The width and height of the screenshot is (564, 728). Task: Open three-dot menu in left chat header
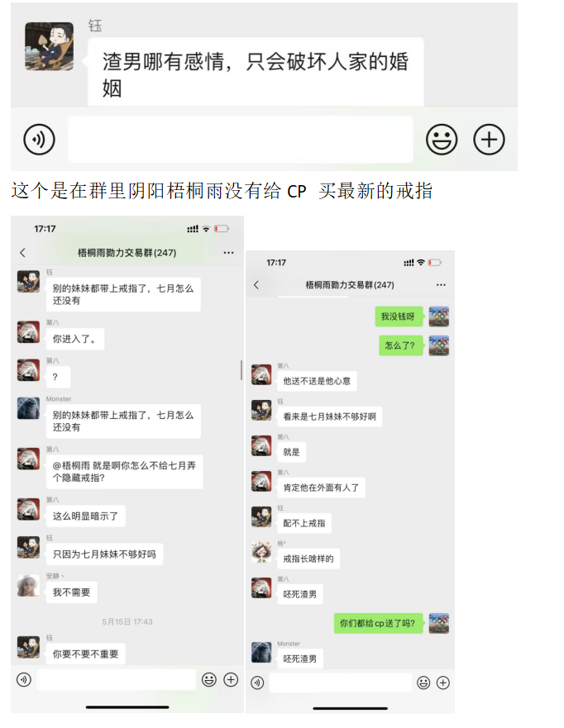tap(228, 253)
